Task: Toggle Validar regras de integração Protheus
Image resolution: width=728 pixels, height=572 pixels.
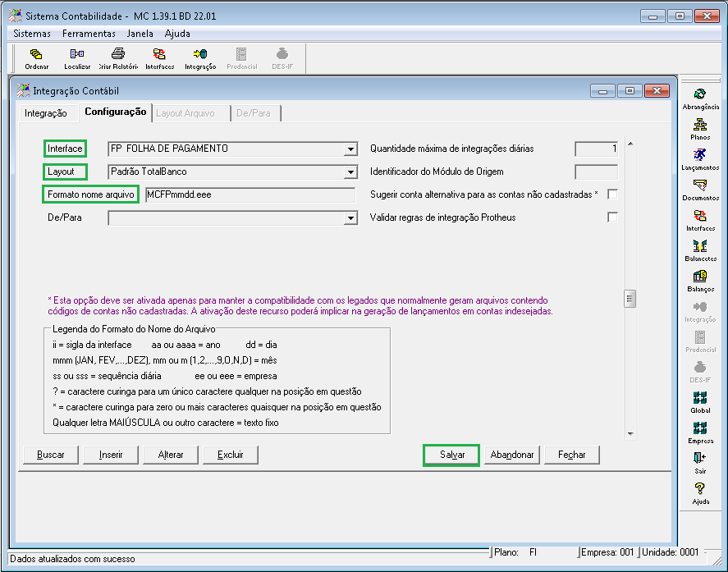Action: [612, 217]
